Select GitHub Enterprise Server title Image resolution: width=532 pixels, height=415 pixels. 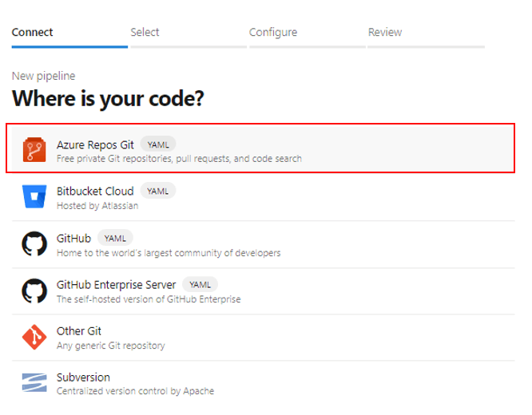pyautogui.click(x=116, y=285)
